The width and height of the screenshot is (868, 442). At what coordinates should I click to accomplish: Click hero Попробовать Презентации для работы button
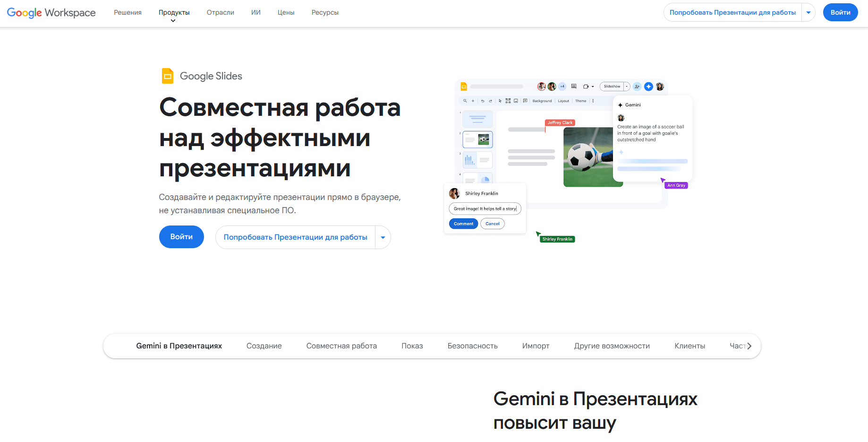[296, 237]
